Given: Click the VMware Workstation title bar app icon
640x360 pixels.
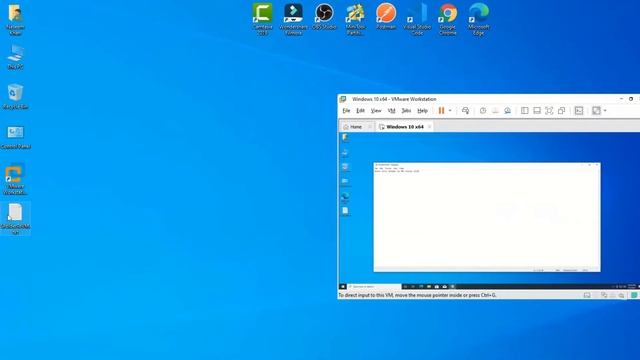Looking at the screenshot, I should [343, 99].
